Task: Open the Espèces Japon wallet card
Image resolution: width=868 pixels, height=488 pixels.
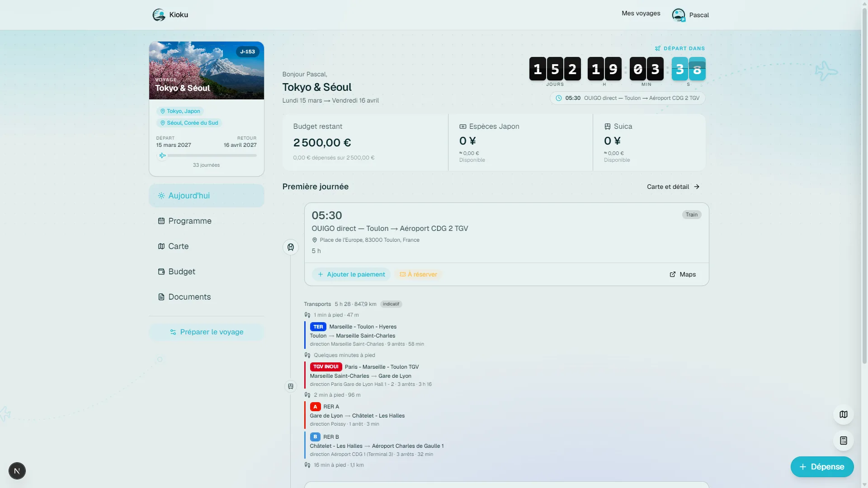Action: click(x=520, y=142)
